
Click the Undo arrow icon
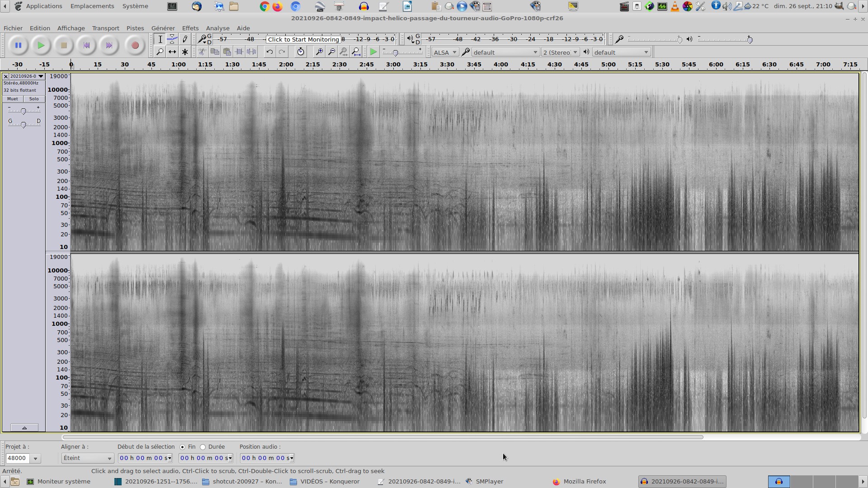tap(269, 52)
